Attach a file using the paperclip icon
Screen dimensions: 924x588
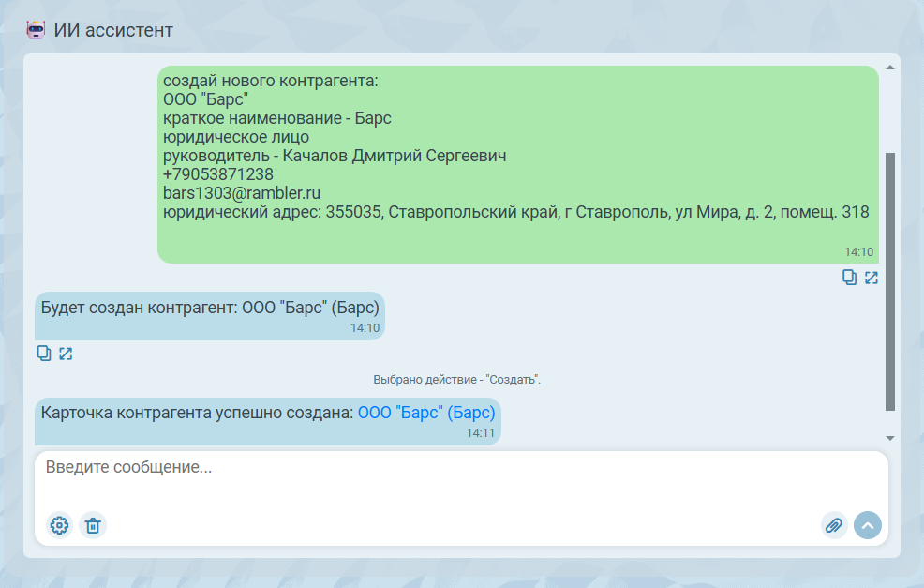coord(834,525)
